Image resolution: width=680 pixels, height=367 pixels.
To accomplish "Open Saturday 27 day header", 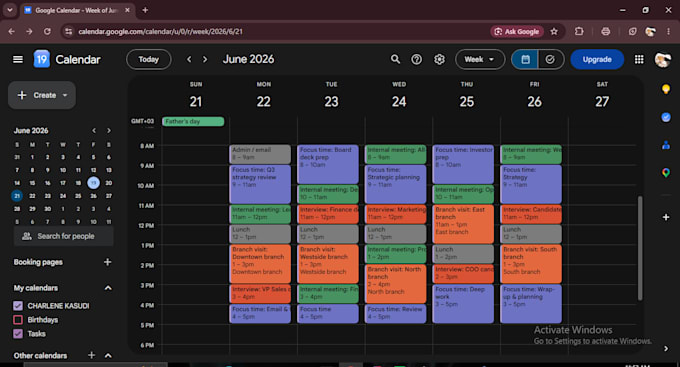I will click(x=602, y=102).
